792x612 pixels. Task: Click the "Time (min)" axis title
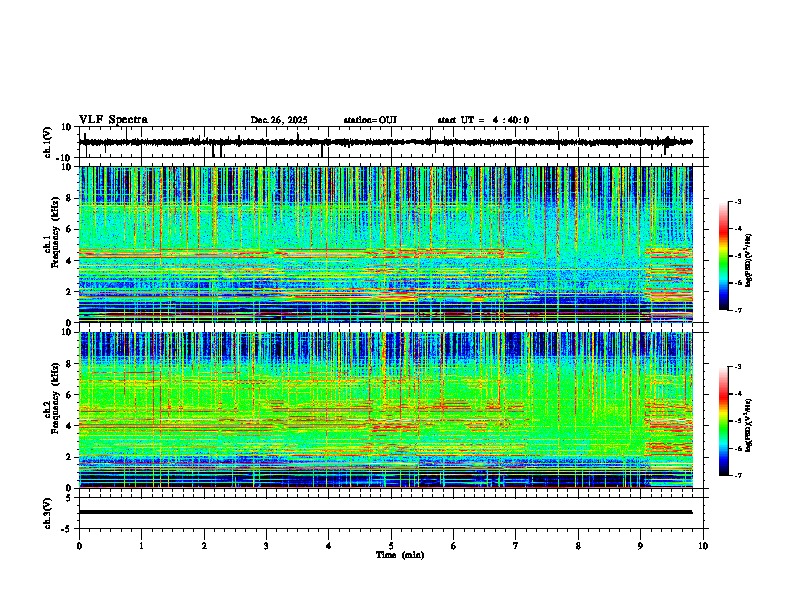400,555
